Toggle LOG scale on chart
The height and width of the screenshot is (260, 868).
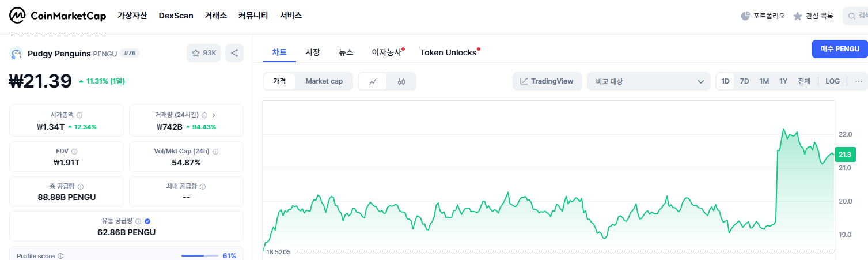[x=833, y=81]
